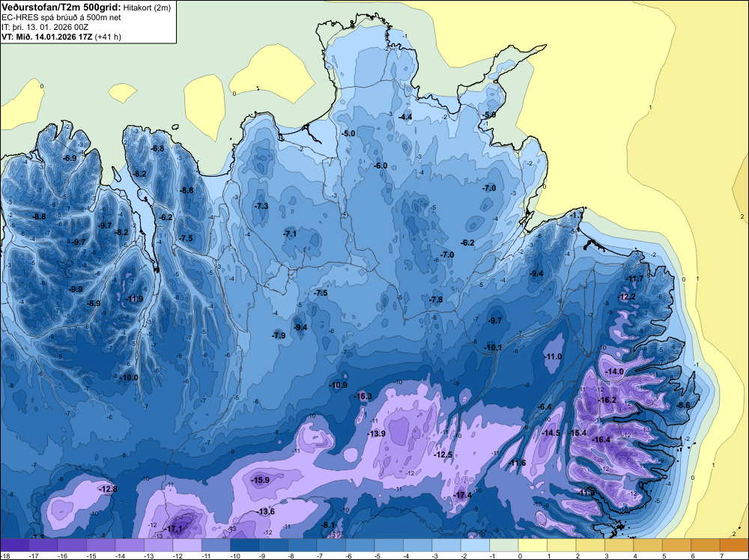Select the -15.4 temperature value

tap(577, 433)
